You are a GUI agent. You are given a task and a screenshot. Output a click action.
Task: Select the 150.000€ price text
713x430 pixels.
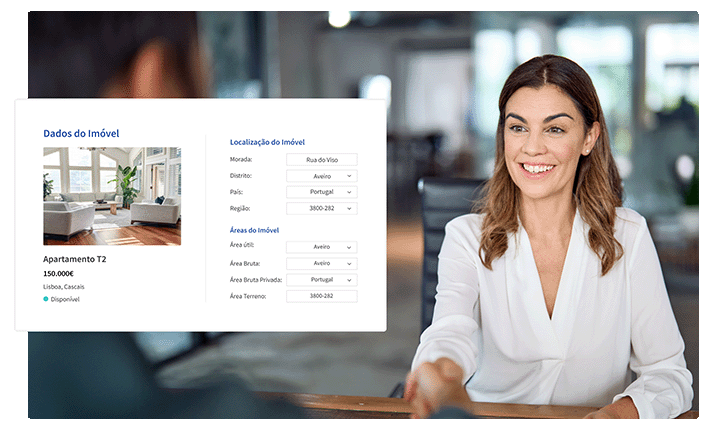click(59, 273)
